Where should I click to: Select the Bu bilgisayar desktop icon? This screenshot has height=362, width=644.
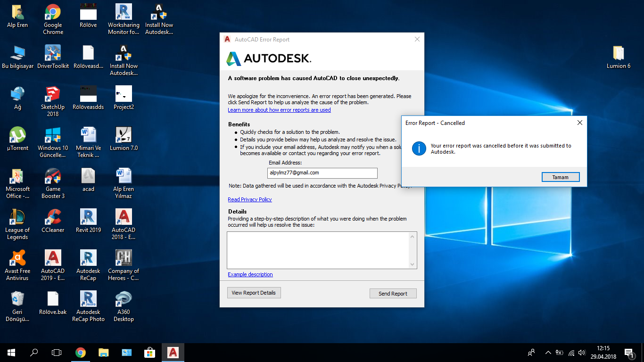18,57
